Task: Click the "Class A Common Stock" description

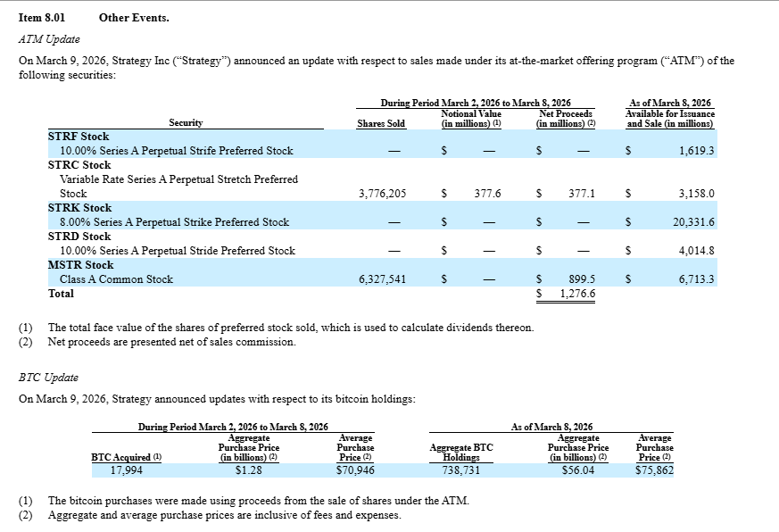Action: tap(116, 279)
